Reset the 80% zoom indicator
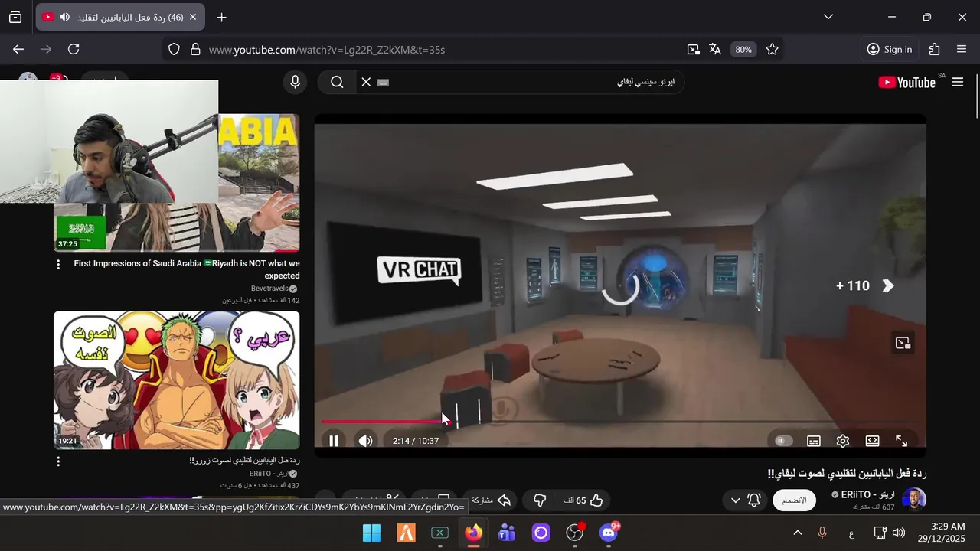Image resolution: width=980 pixels, height=551 pixels. [743, 49]
